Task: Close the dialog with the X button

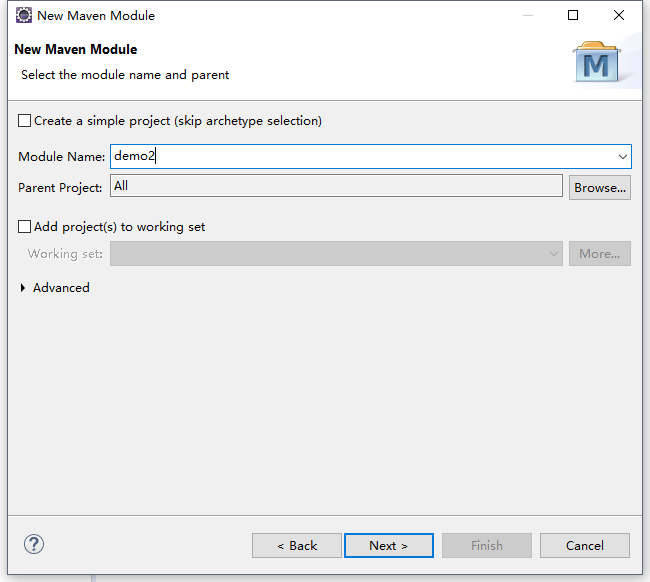Action: click(619, 15)
